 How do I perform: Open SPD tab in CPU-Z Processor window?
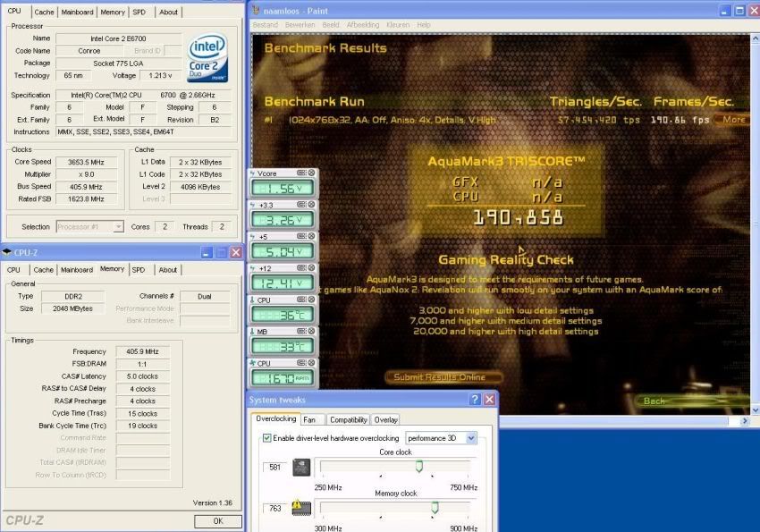139,13
